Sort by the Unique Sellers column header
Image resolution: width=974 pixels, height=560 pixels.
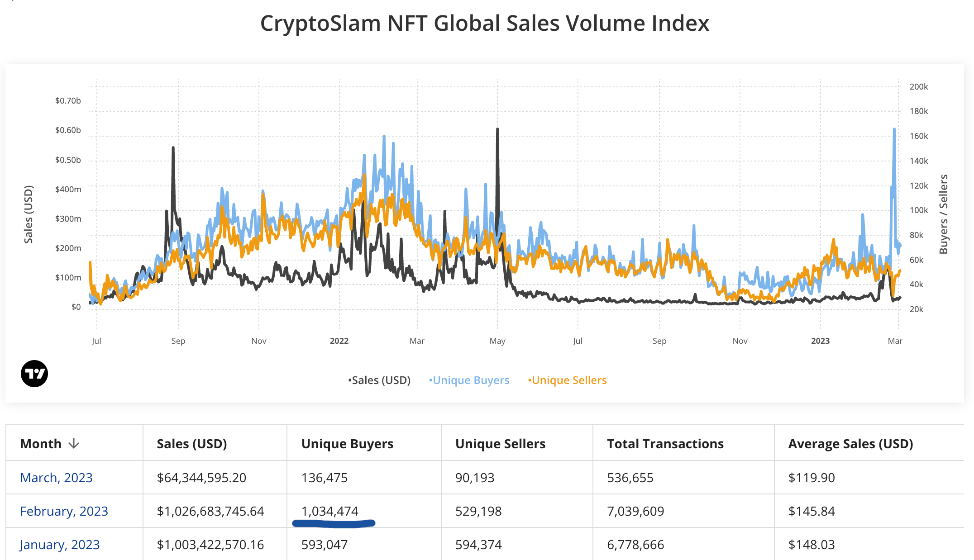coord(500,444)
